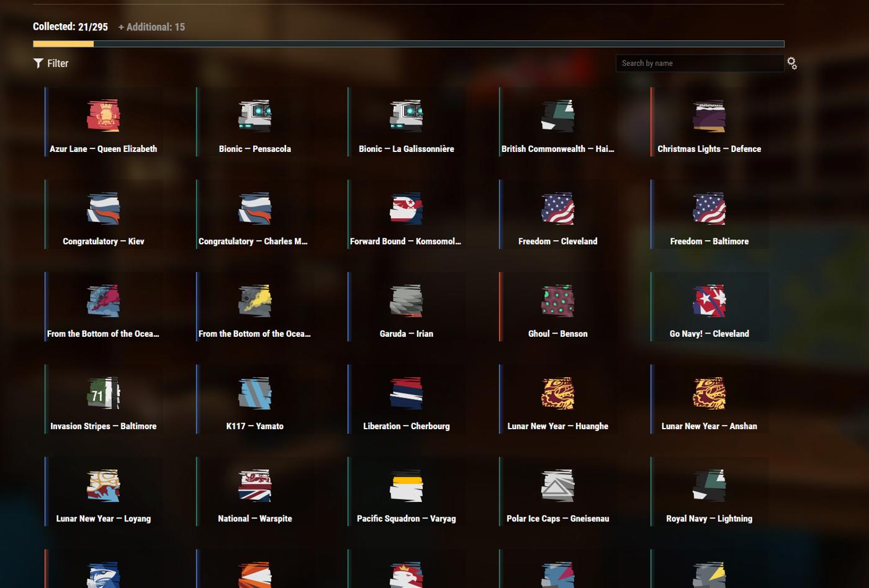Screen dimensions: 869x588
Task: Select the pink-tentacle Bottom of the Ocean icon
Action: point(103,300)
